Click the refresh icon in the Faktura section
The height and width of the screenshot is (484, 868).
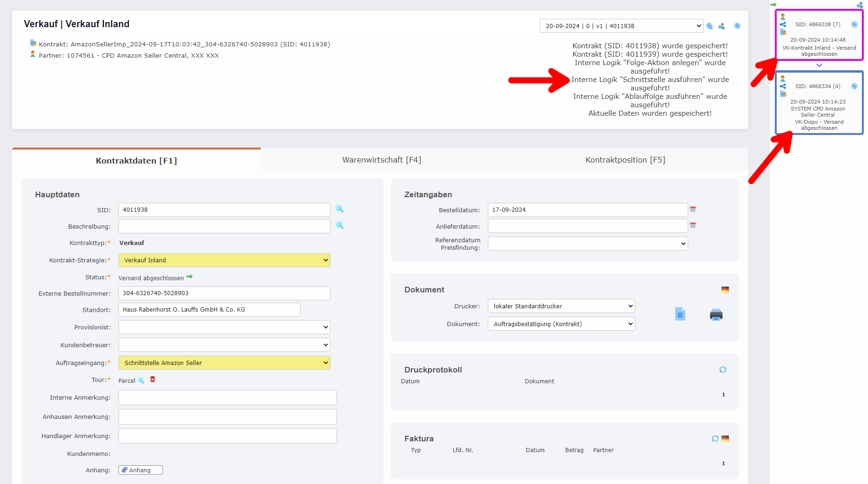click(715, 439)
